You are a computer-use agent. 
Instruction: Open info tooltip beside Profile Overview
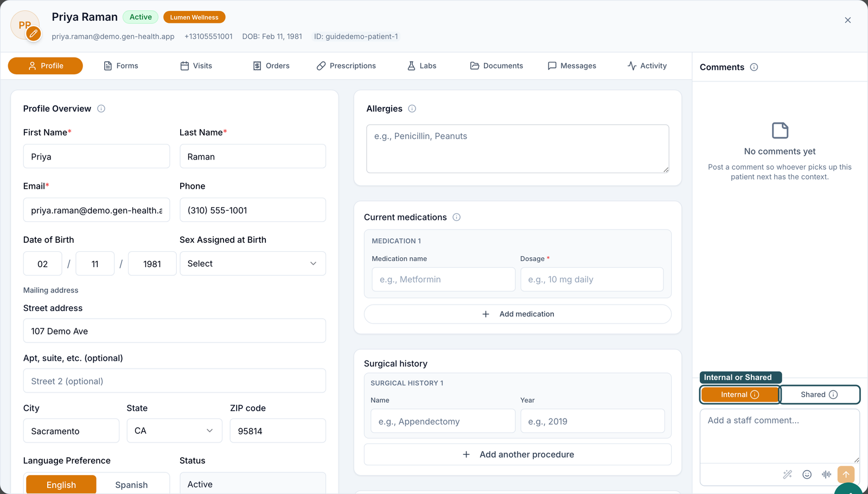coord(101,109)
